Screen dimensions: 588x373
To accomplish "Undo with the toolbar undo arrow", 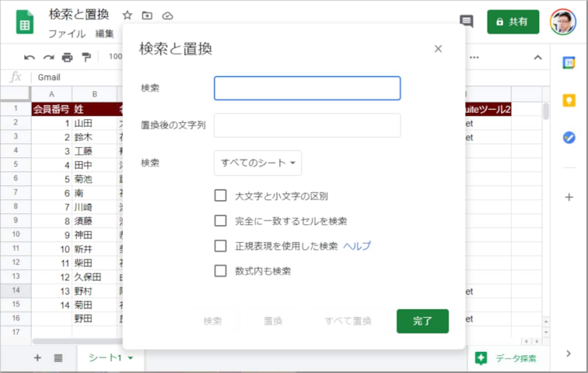I will click(29, 57).
